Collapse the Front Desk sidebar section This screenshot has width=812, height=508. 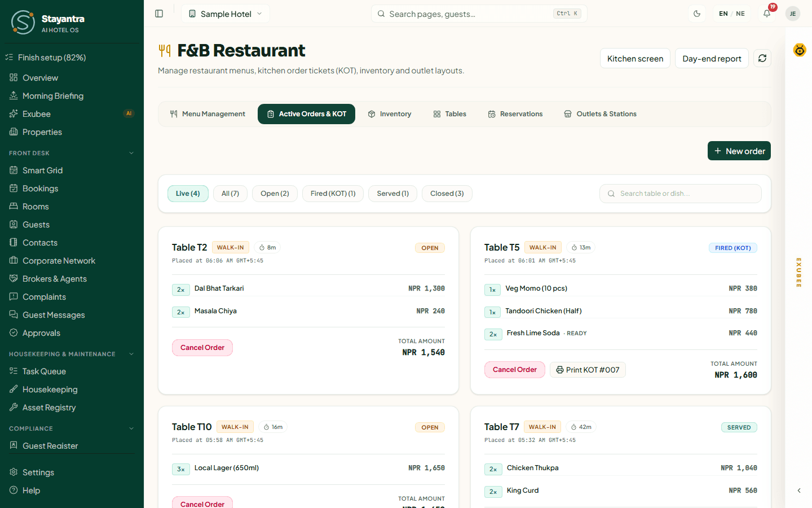point(131,153)
